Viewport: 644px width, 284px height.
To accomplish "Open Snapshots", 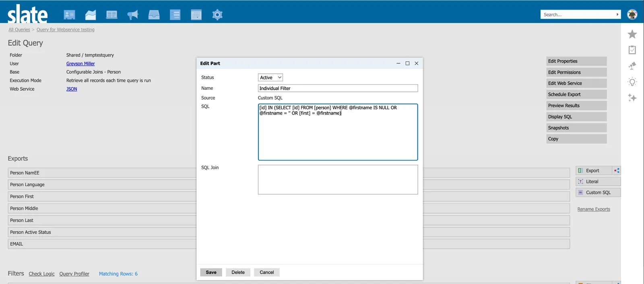I will [x=576, y=128].
